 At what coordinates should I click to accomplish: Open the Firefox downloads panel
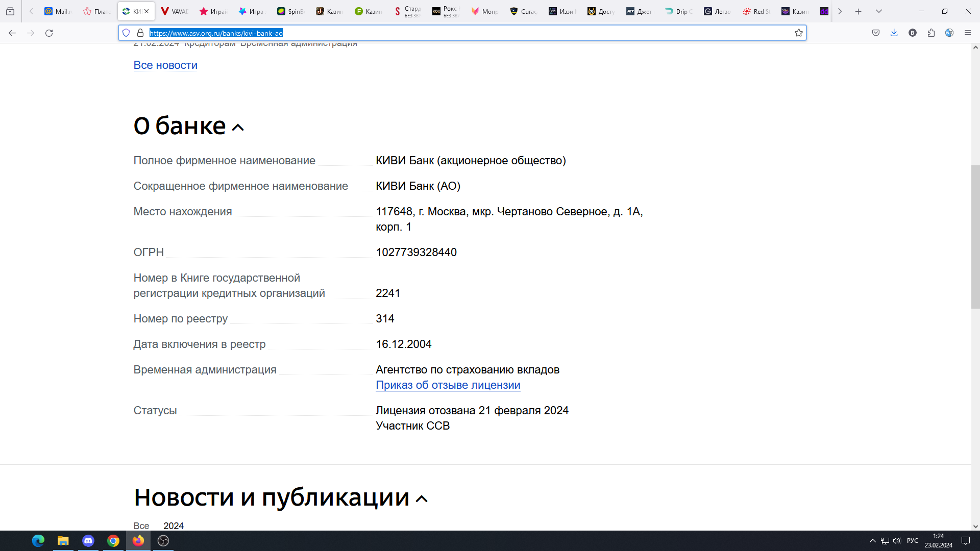click(894, 33)
